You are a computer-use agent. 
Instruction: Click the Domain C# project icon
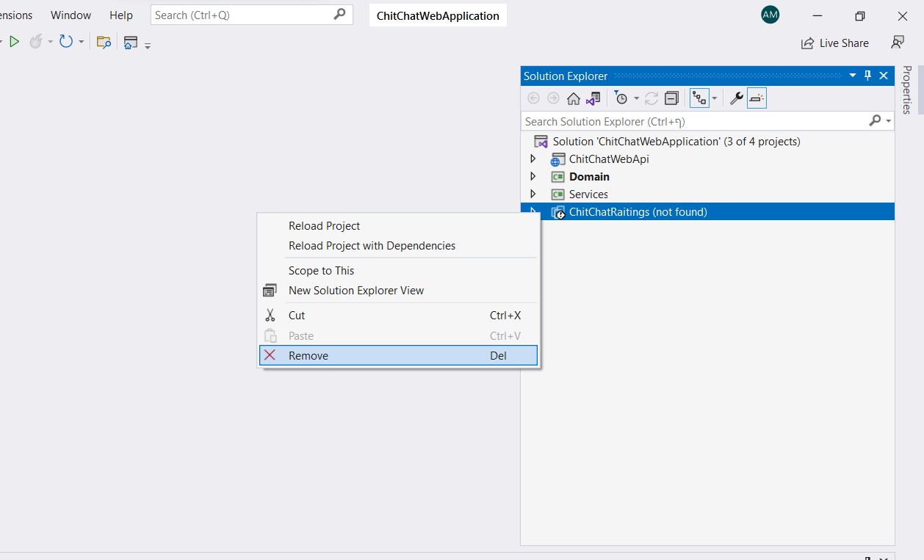tap(558, 177)
